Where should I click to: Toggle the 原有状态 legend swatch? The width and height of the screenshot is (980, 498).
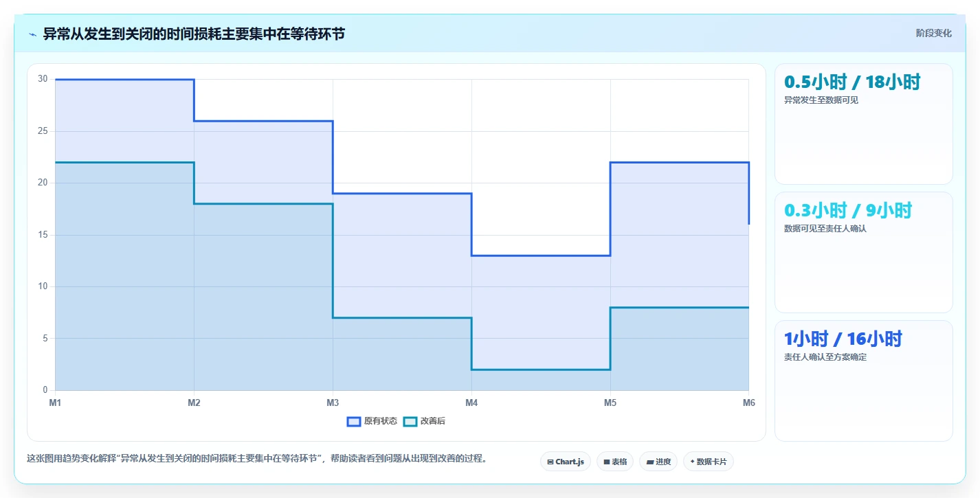354,421
